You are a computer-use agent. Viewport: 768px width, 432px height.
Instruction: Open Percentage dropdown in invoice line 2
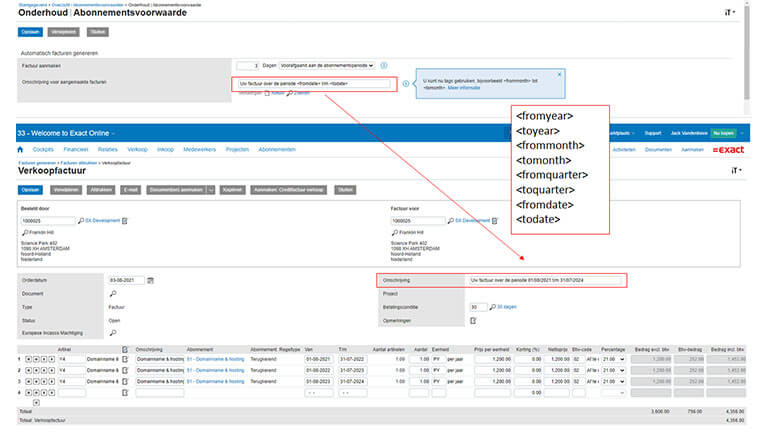(x=613, y=371)
